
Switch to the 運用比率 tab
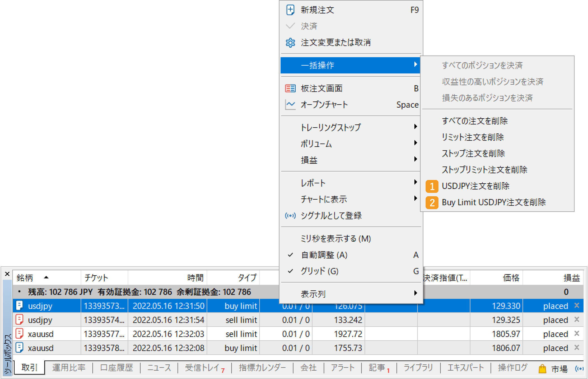(69, 368)
